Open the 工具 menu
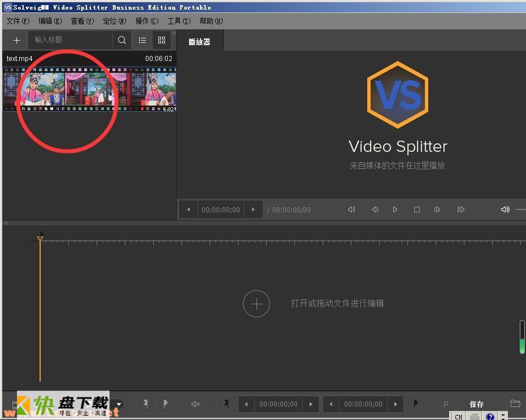The height and width of the screenshot is (420, 526). [179, 21]
